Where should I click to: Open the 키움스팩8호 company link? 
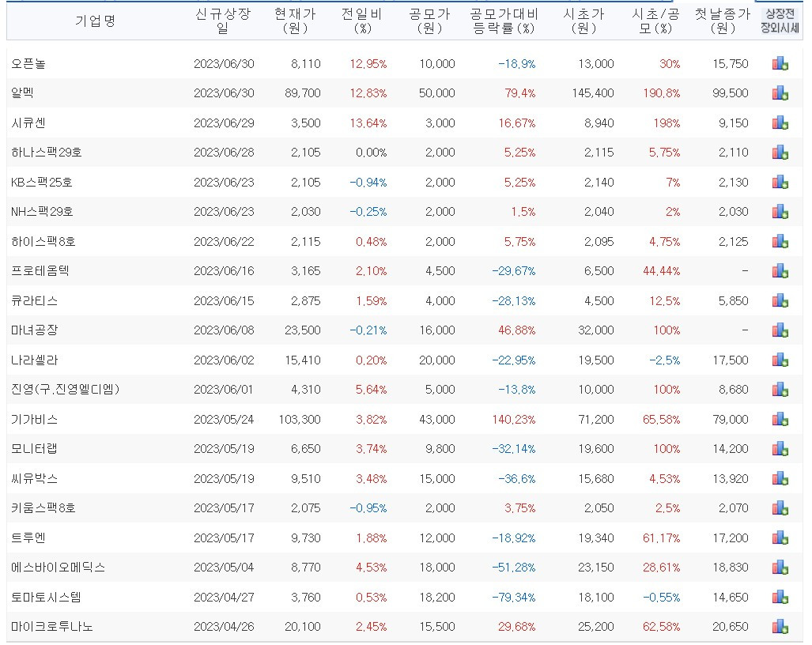(43, 507)
